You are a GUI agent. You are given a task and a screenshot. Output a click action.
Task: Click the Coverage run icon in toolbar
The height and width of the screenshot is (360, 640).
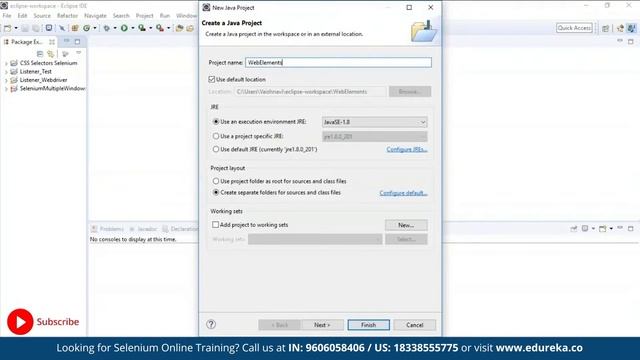pos(142,28)
